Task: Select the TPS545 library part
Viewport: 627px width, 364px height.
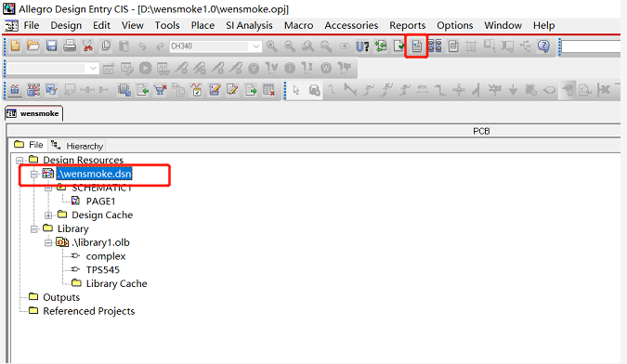Action: pyautogui.click(x=103, y=269)
